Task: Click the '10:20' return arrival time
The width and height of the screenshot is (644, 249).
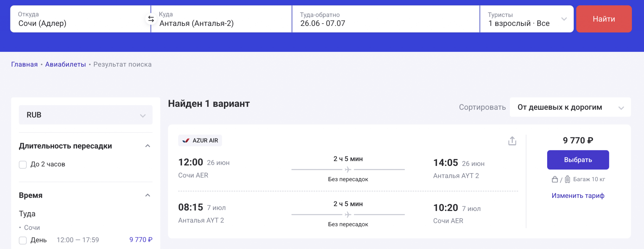Action: pyautogui.click(x=446, y=208)
